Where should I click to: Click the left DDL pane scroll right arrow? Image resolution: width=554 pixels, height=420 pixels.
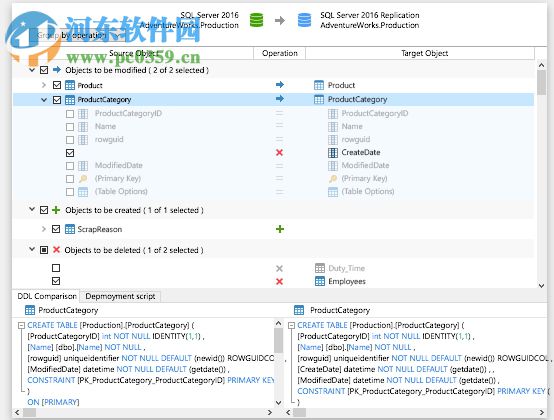270,412
